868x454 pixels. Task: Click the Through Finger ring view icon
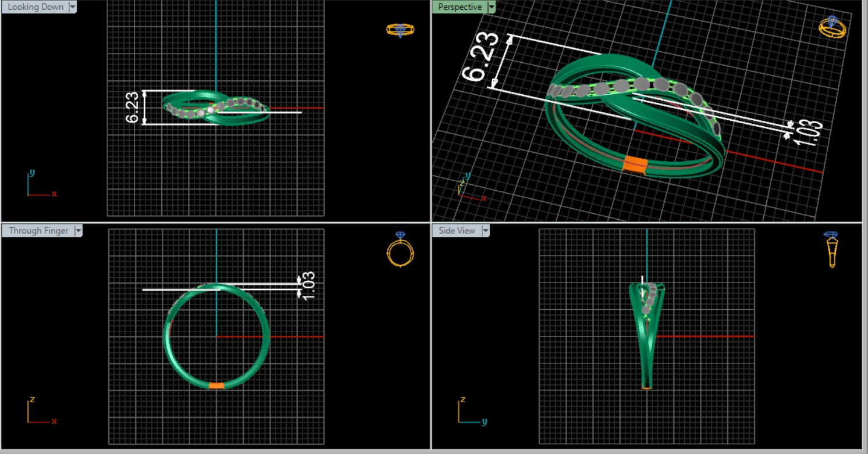(400, 249)
